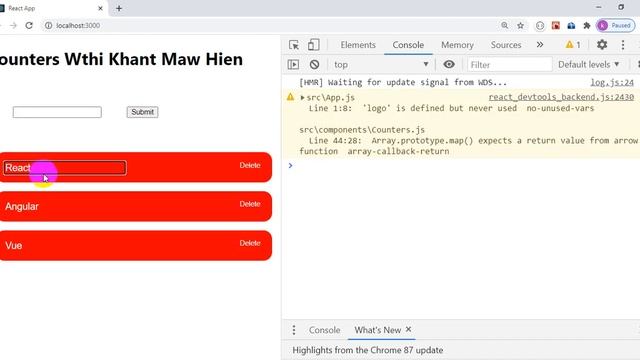Open the log.js:24 source link
Screen dimensions: 640x360
pos(612,82)
